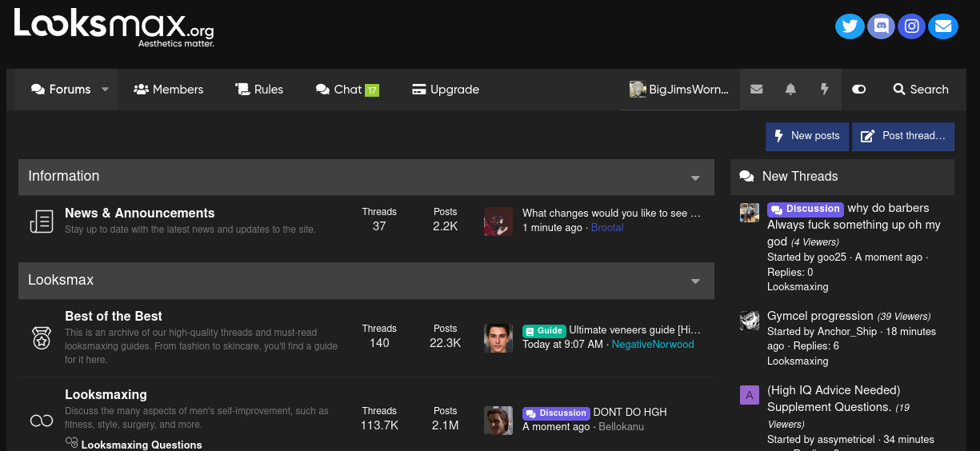The image size is (980, 451).
Task: Open the Looksmaxing Questions subforum
Action: [x=142, y=445]
